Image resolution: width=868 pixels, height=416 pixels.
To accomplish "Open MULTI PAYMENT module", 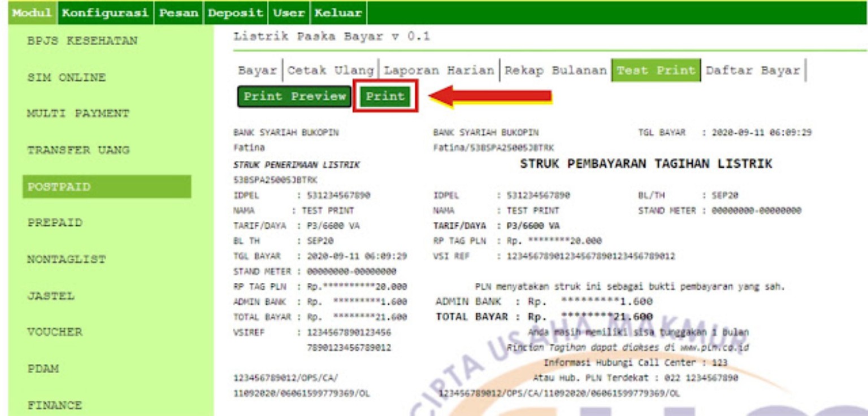I will [79, 113].
